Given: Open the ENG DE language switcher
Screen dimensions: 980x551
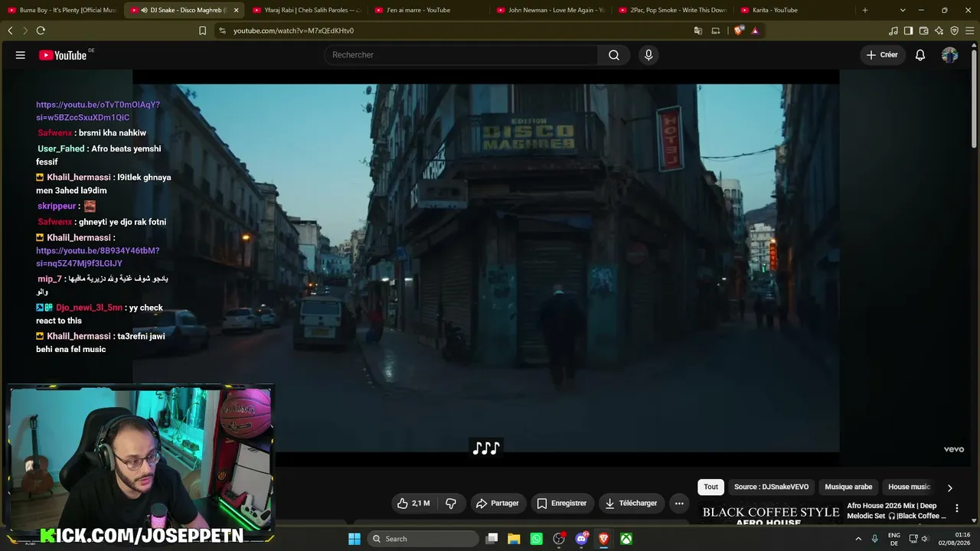Looking at the screenshot, I should [894, 539].
